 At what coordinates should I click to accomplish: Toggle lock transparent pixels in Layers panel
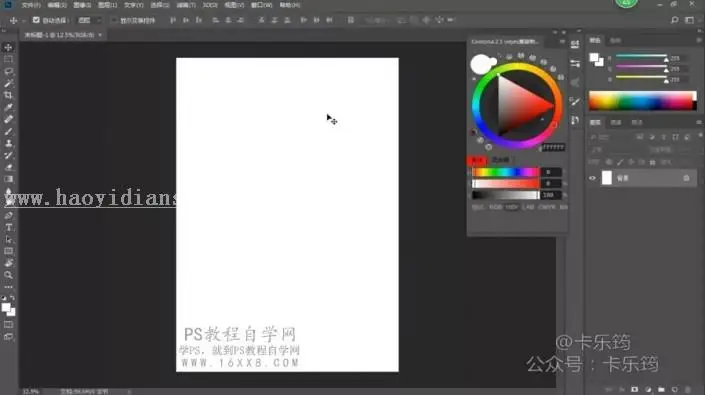pos(609,162)
